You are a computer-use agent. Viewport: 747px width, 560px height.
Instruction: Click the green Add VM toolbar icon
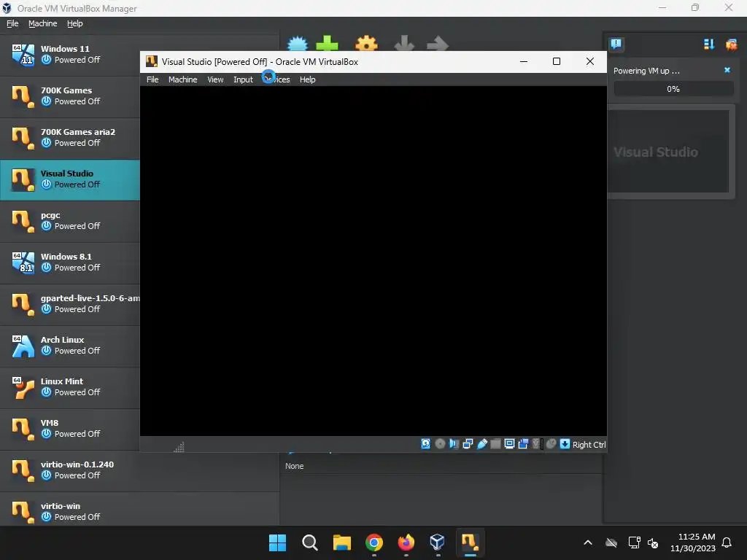(x=327, y=43)
